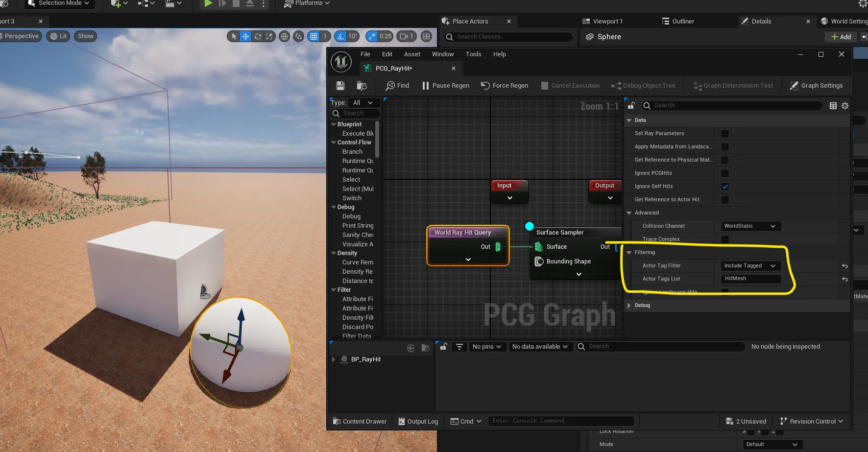Activate the scale tool in viewport
Image resolution: width=868 pixels, height=452 pixels.
(269, 36)
